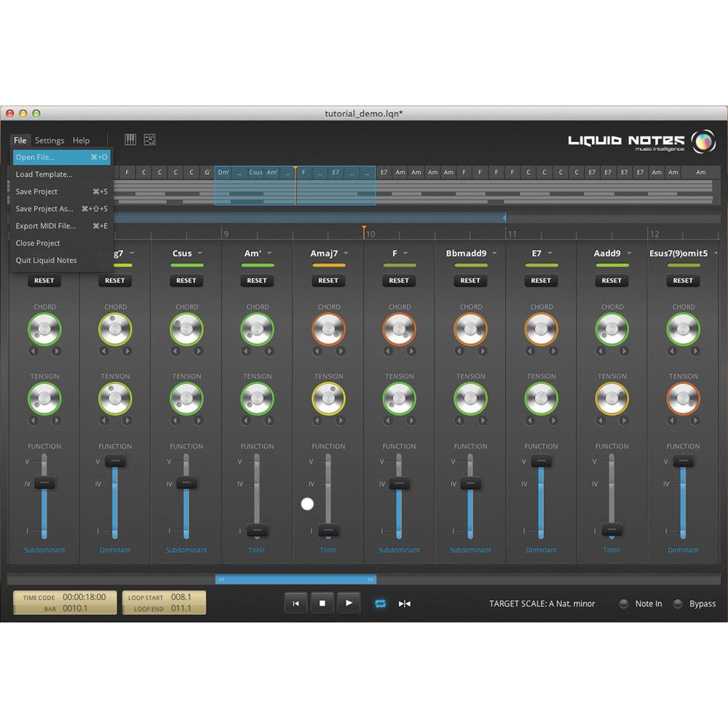Viewport: 728px width, 728px height.
Task: Select Export MIDI File from File menu
Action: coord(46,226)
